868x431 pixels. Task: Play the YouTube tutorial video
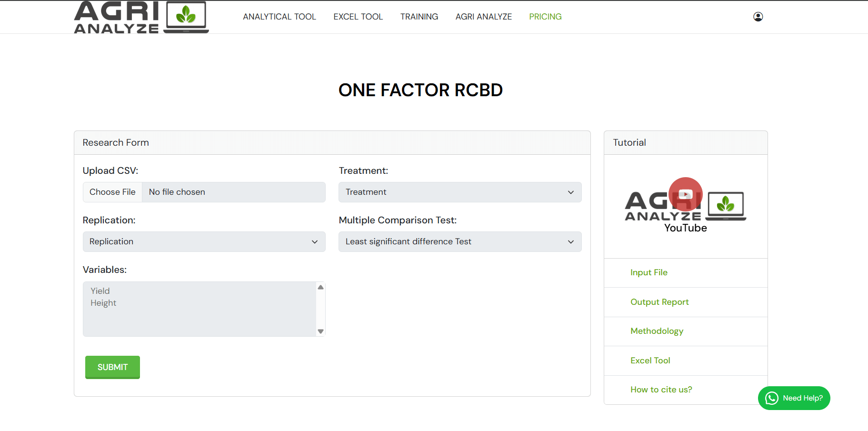(x=685, y=194)
